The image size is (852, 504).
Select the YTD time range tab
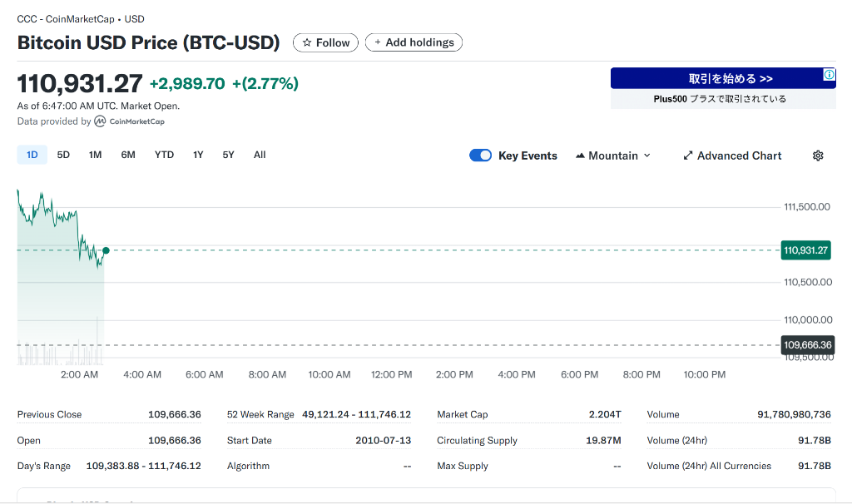click(164, 155)
